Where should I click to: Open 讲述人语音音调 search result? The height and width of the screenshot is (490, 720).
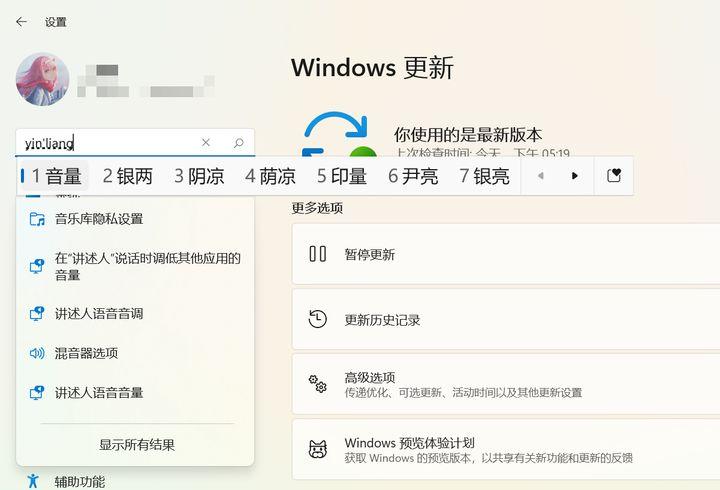click(135, 314)
